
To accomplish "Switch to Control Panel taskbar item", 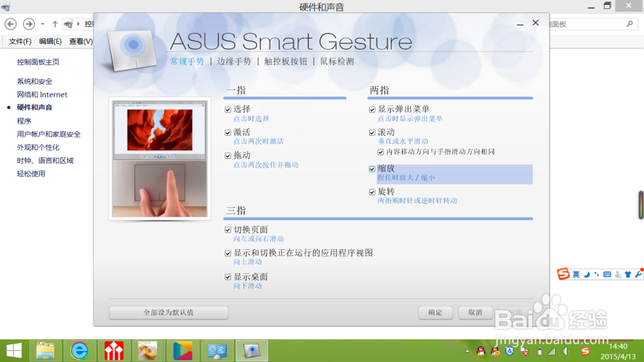I will pos(217,351).
